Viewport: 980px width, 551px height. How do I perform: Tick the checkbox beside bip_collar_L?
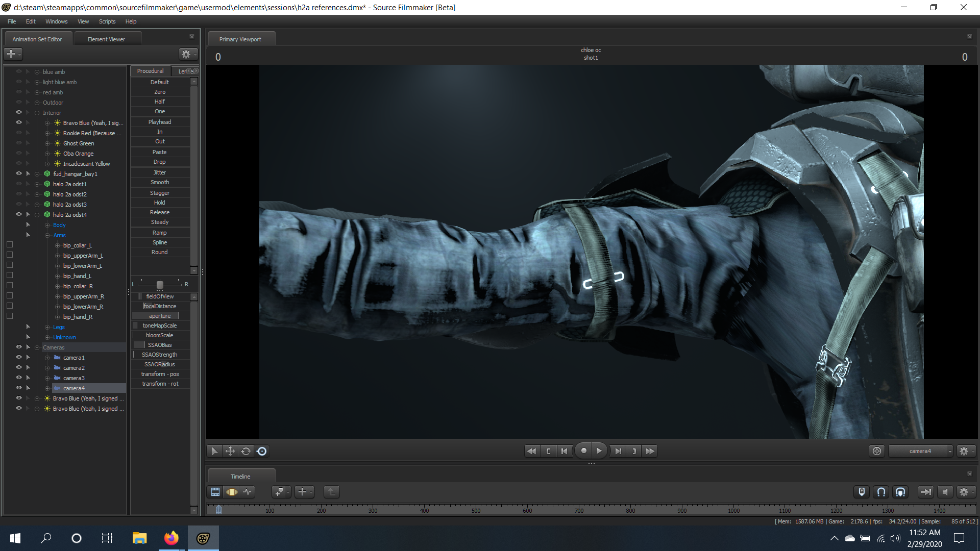[10, 245]
